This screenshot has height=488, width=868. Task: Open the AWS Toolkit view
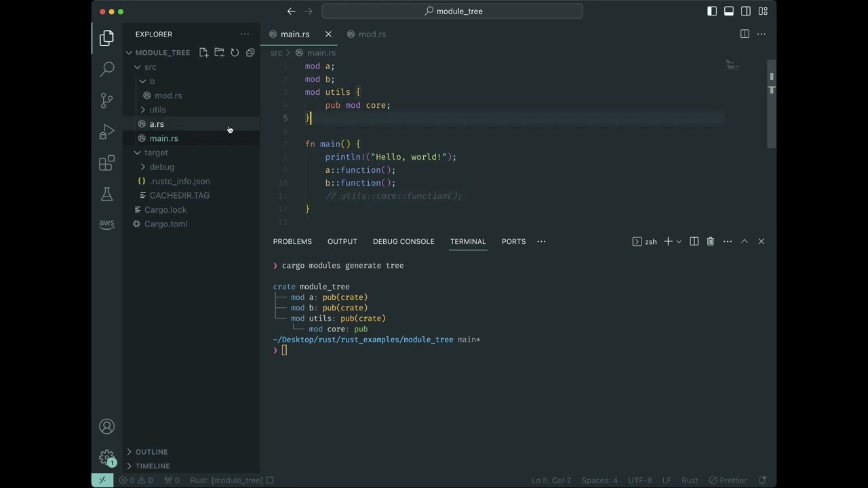click(106, 224)
